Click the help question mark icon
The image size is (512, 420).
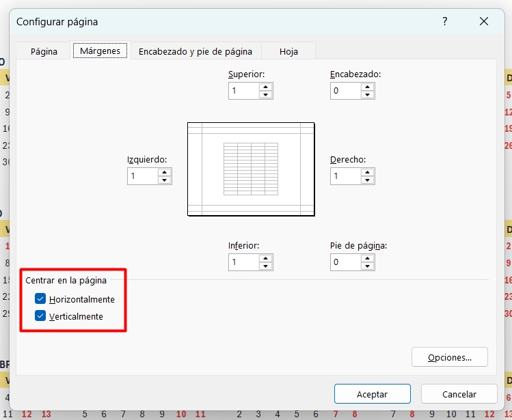point(445,22)
